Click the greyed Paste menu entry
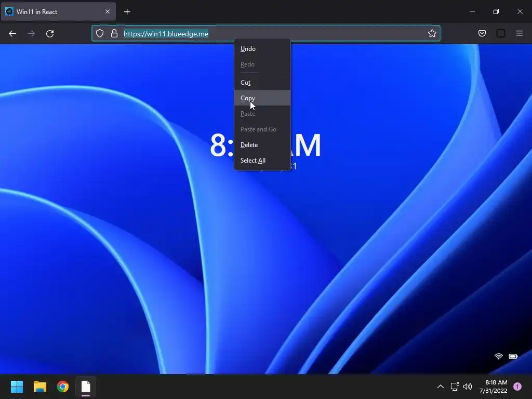Screen dimensions: 532x399 point(262,114)
